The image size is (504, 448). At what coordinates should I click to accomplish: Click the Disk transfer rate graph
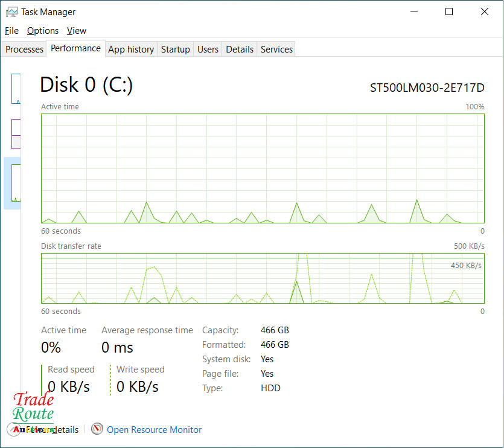tap(263, 278)
